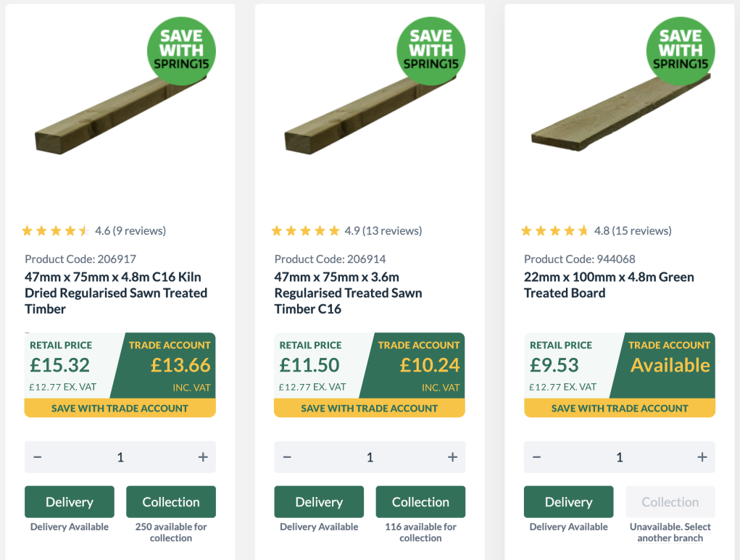This screenshot has width=740, height=560.
Task: Select Delivery for the Kiln Dried Sawn timber
Action: tap(69, 501)
